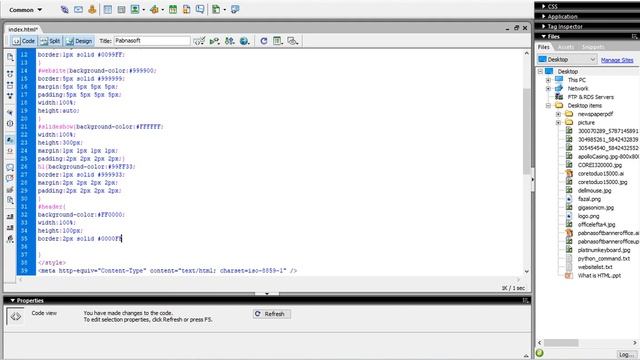Click the Format Source Code icon
This screenshot has height=360, width=640.
click(10, 239)
